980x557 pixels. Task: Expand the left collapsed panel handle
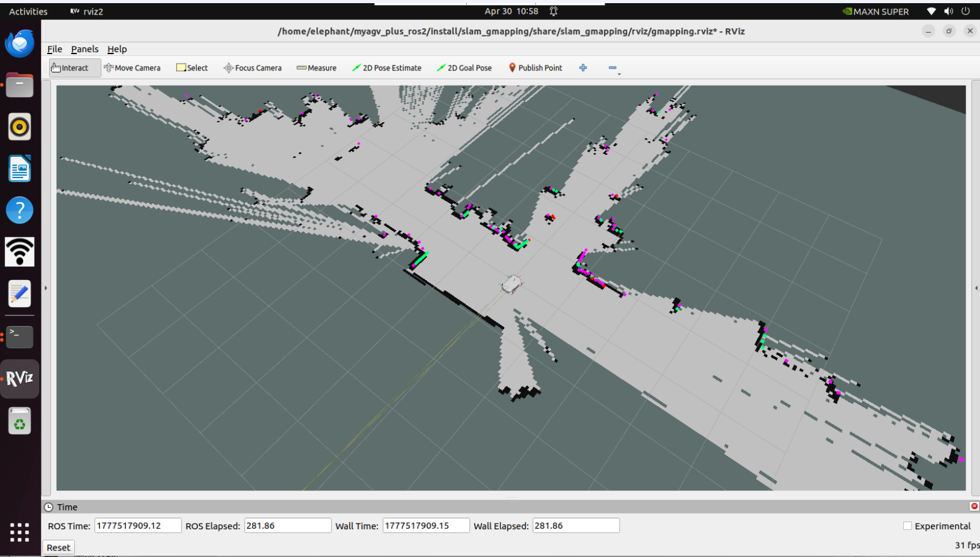coord(45,288)
